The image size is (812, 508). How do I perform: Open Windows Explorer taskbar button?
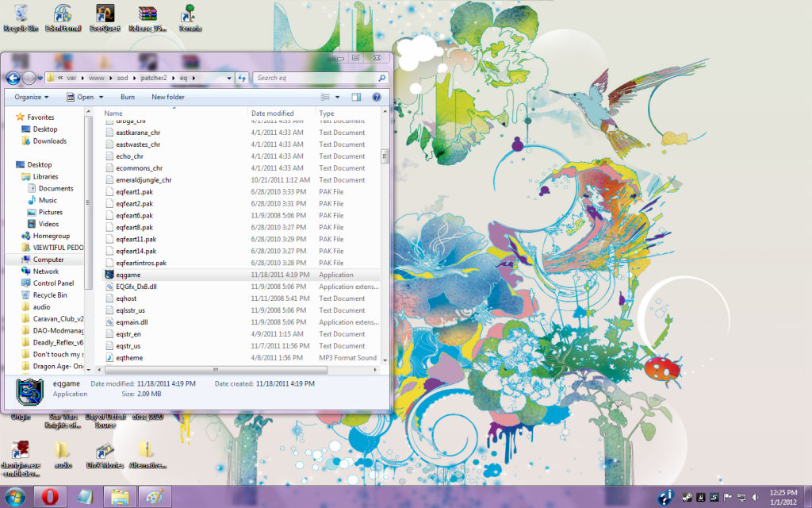[x=120, y=497]
